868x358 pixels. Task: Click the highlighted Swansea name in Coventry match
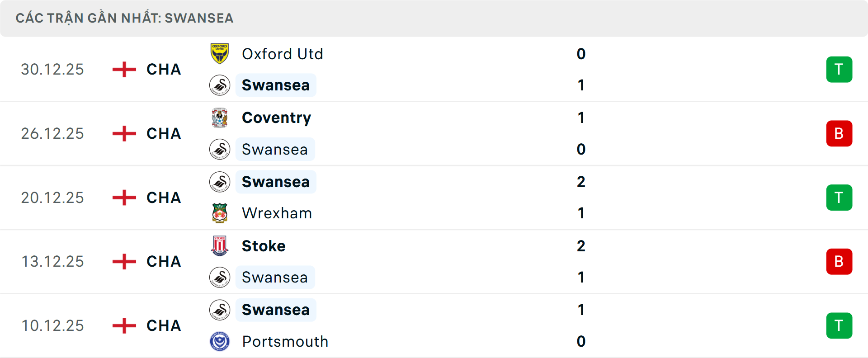coord(275,149)
